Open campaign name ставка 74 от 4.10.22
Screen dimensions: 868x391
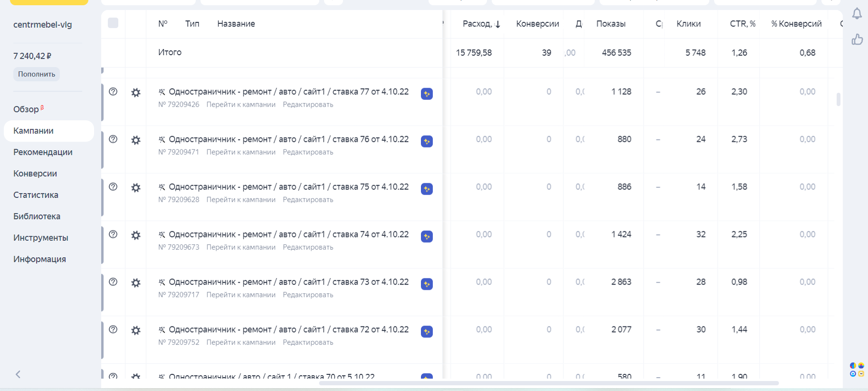288,235
